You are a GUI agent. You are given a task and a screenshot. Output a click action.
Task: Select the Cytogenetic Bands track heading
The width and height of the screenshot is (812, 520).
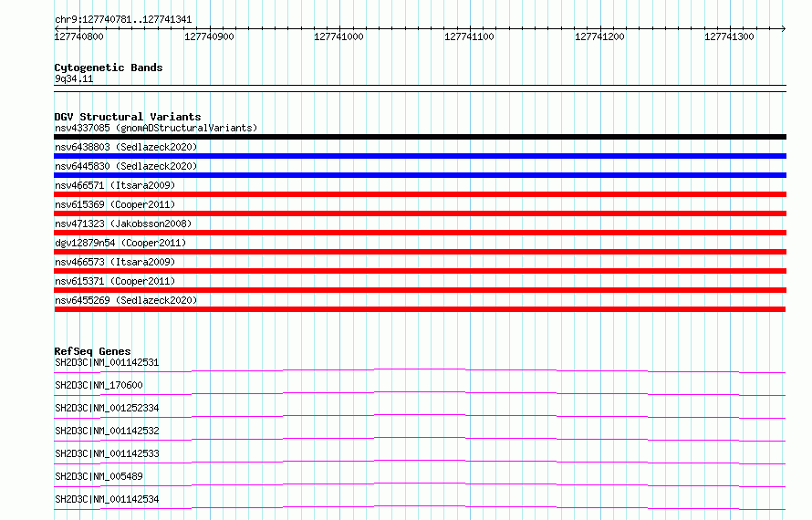tap(109, 68)
